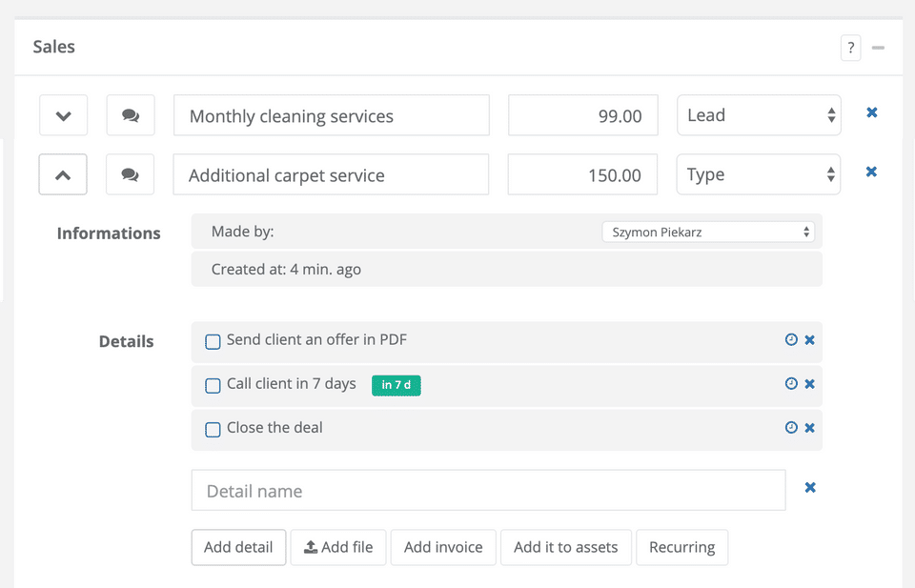Expand the Monthly cleaning services row
The width and height of the screenshot is (915, 588).
click(64, 116)
